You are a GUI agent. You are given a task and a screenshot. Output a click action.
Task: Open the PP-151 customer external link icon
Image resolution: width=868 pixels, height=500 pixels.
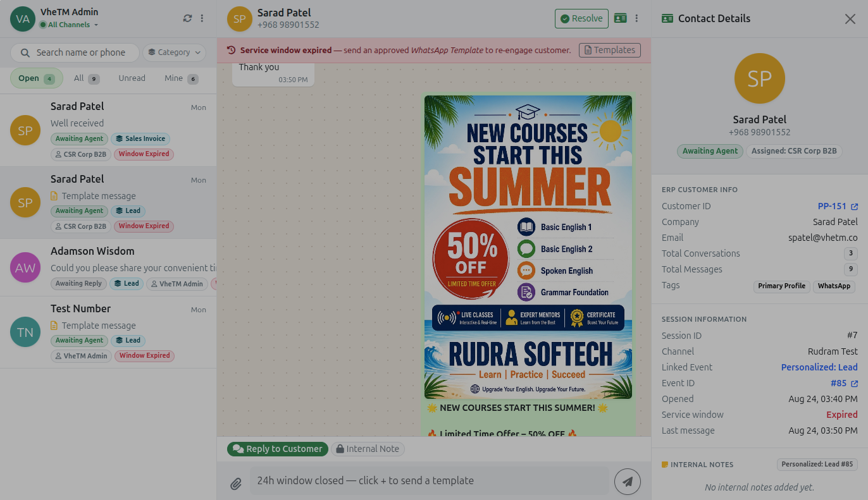tap(855, 207)
